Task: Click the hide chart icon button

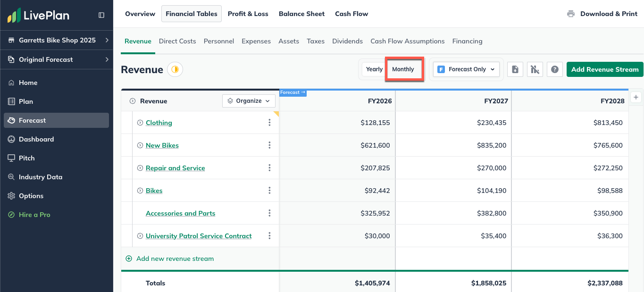Action: coord(535,69)
